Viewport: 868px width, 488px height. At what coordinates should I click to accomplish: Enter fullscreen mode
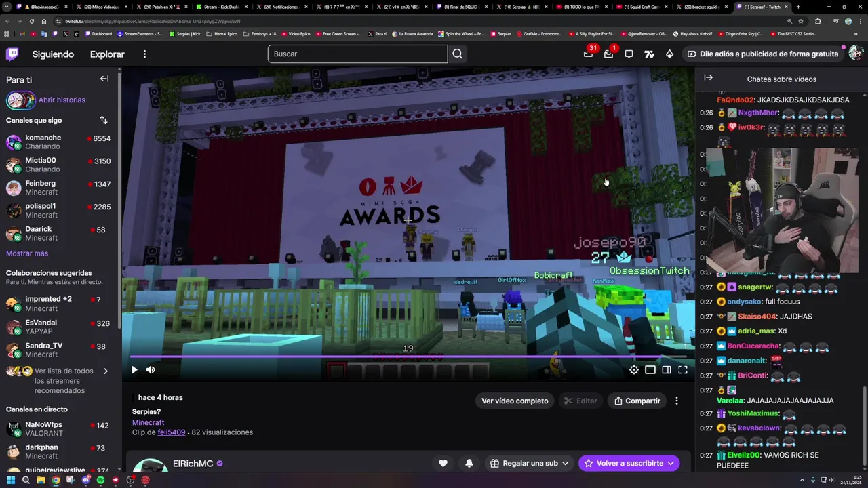click(682, 369)
